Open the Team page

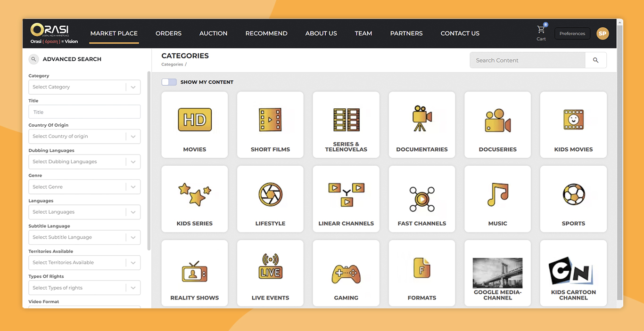[x=363, y=33]
